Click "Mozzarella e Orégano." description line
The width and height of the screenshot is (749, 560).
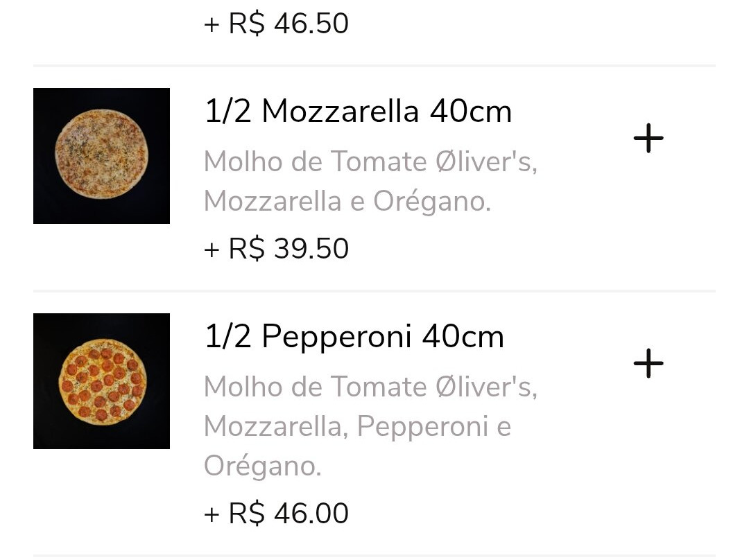point(347,201)
